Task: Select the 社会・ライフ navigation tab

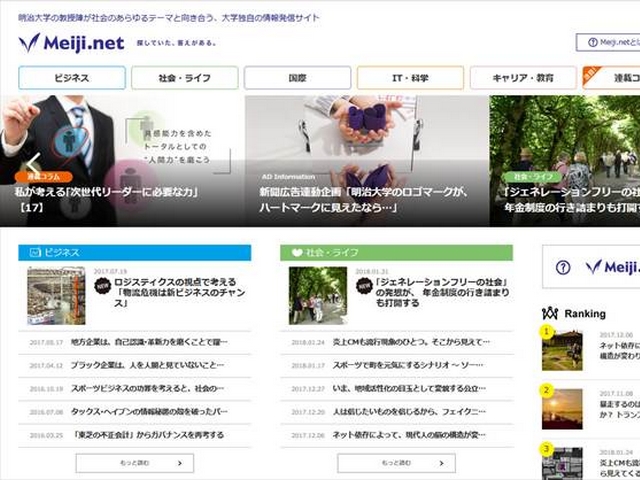Action: (x=184, y=78)
